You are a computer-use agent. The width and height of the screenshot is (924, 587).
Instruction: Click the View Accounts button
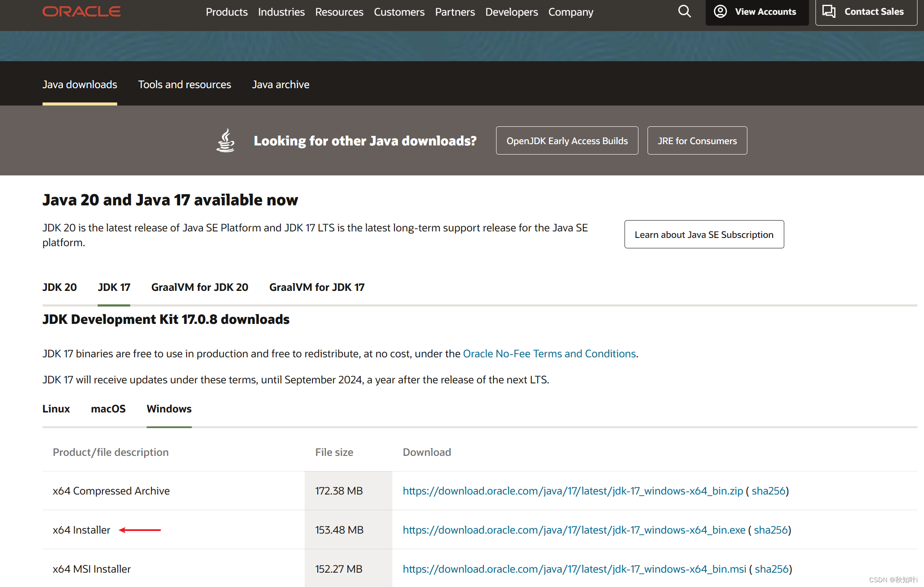pos(757,12)
